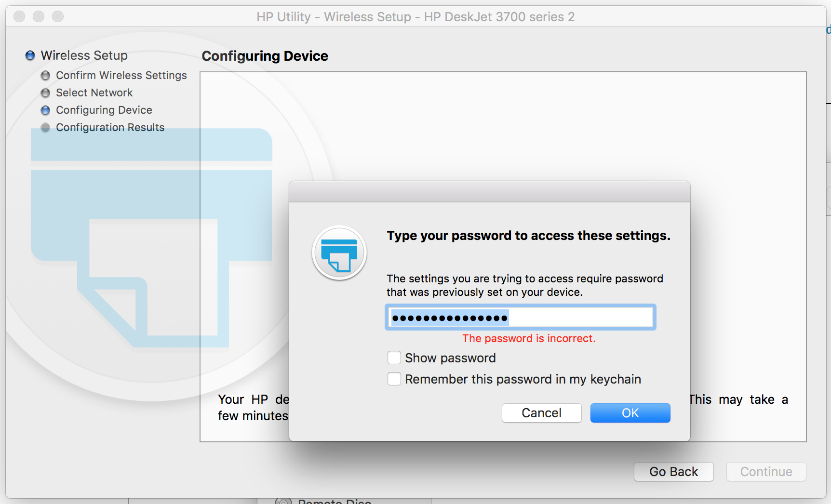Viewport: 831px width, 504px height.
Task: Click the Configuration Results step bullet
Action: 45,128
